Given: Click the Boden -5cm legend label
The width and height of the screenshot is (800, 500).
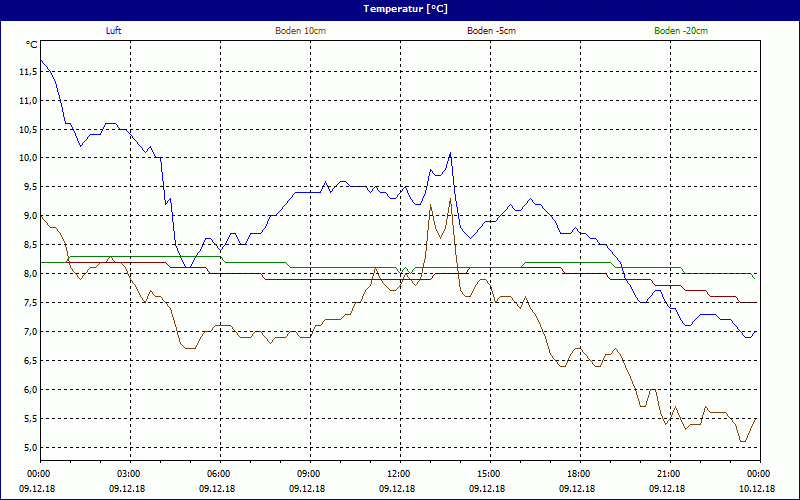Looking at the screenshot, I should [491, 31].
